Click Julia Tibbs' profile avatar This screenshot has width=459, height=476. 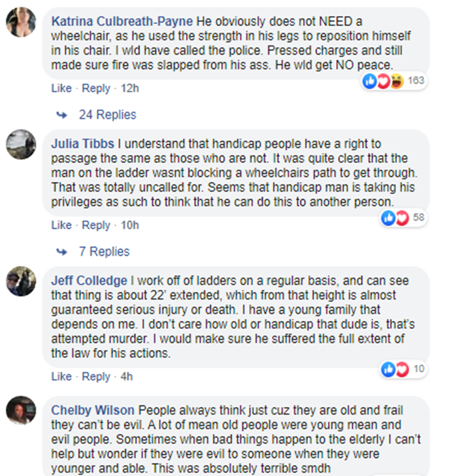click(x=20, y=145)
